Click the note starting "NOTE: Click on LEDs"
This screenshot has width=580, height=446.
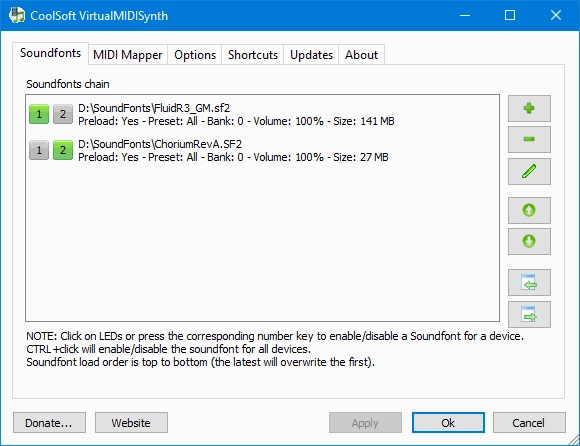[275, 336]
